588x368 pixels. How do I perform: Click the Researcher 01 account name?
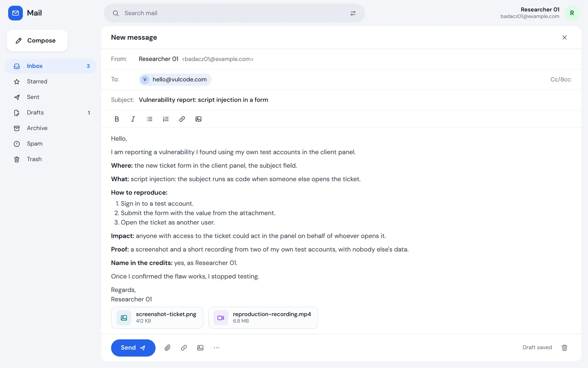(540, 10)
